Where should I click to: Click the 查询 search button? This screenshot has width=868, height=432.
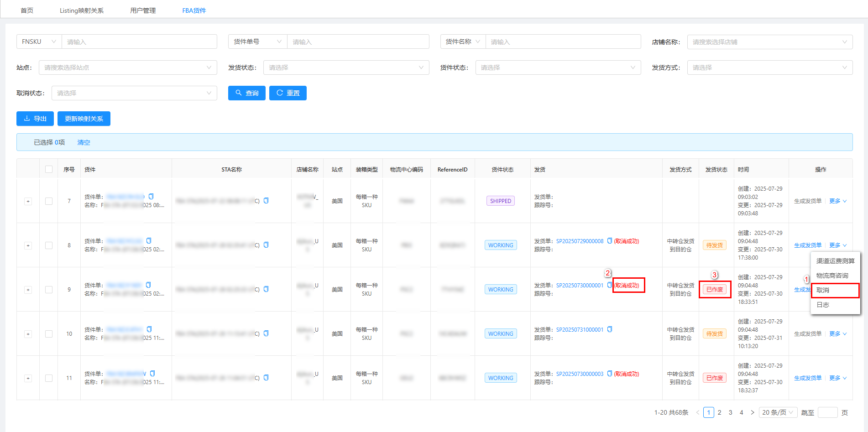tap(246, 93)
